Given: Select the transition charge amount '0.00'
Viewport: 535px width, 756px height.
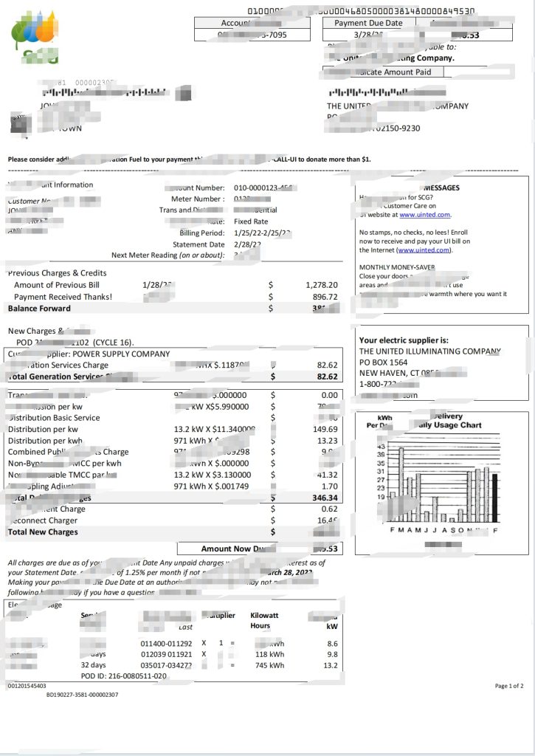Looking at the screenshot, I should click(330, 395).
